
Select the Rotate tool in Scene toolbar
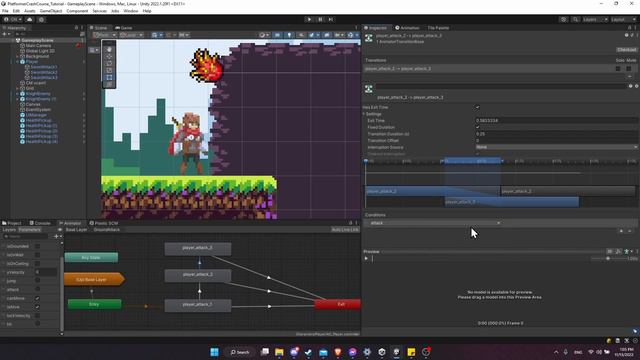[109, 63]
